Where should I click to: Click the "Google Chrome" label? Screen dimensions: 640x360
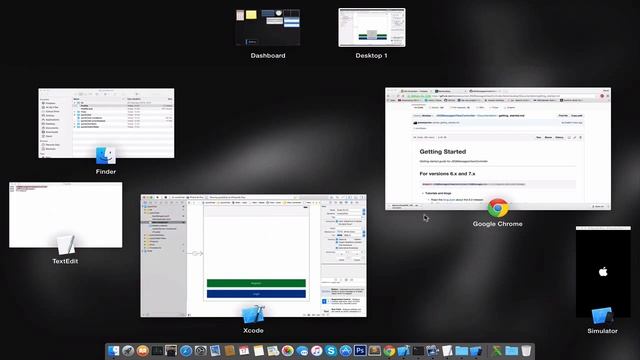coord(498,224)
